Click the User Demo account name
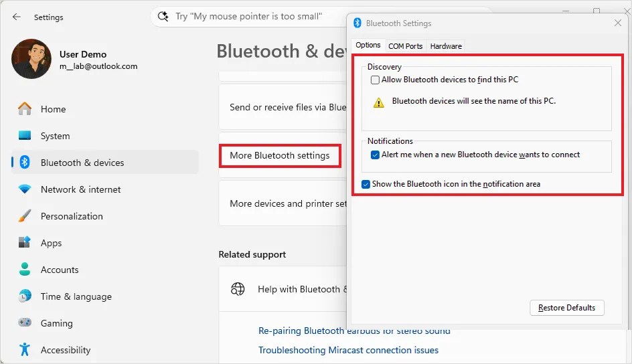 point(83,54)
